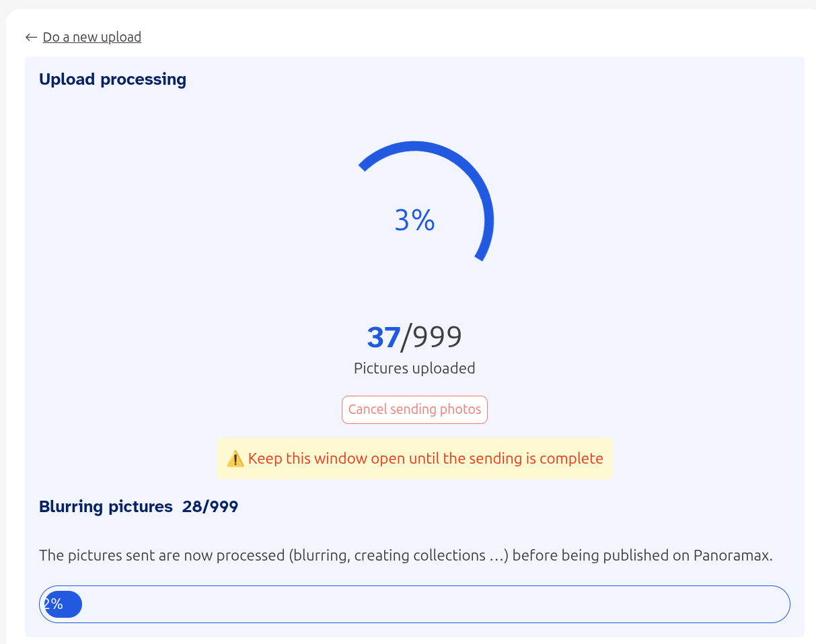Click the "The pictures sent are now processed" sentence
The width and height of the screenshot is (816, 644).
[161, 556]
